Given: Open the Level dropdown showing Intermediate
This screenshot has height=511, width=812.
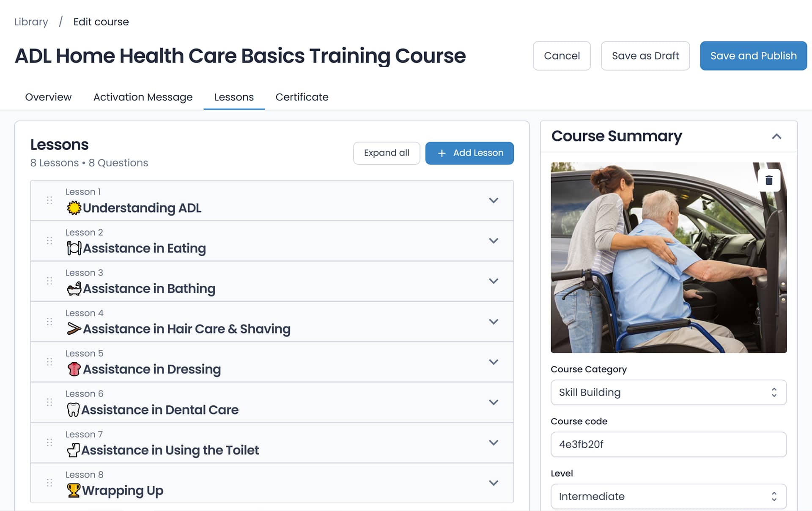Looking at the screenshot, I should [668, 496].
